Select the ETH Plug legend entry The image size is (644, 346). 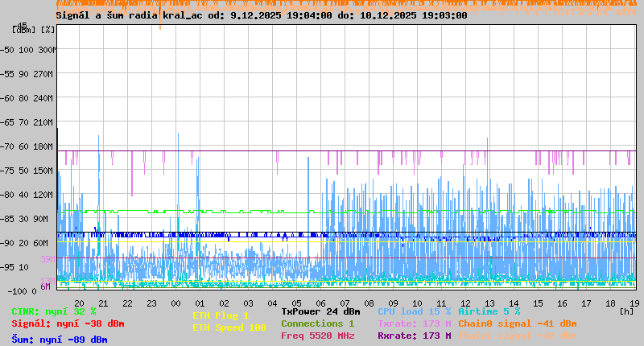pos(221,315)
